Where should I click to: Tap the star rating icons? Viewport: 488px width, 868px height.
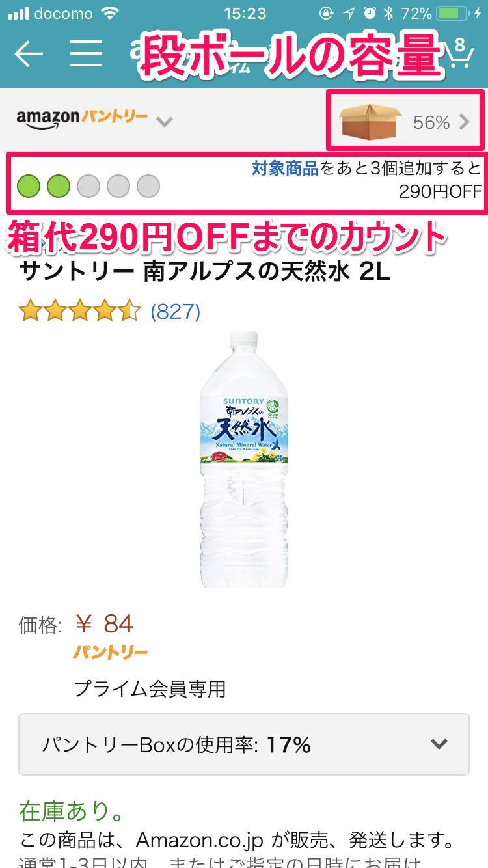coord(79,311)
